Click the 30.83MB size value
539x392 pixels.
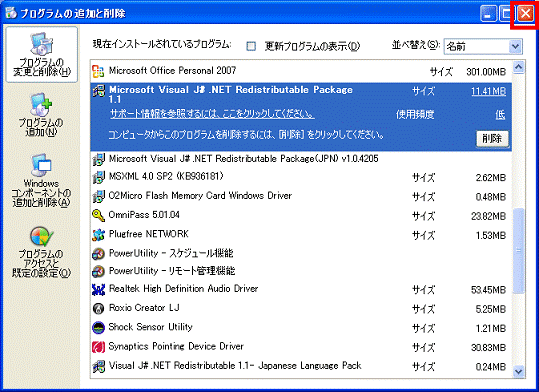point(488,348)
